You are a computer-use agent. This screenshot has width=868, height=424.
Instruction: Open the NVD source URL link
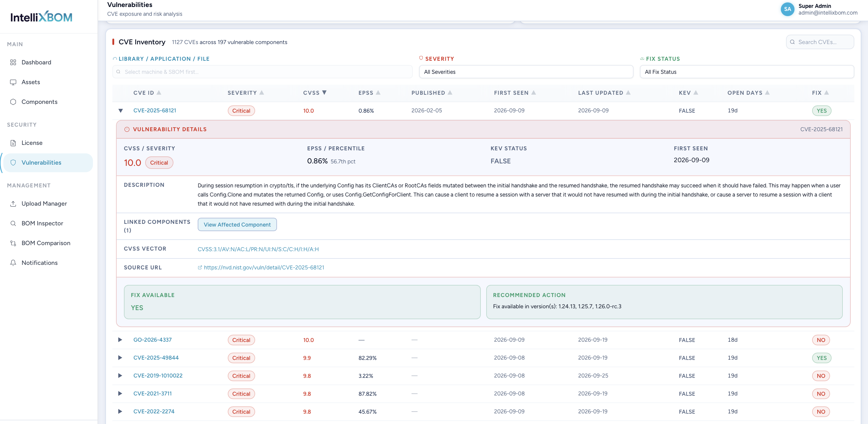coord(264,267)
